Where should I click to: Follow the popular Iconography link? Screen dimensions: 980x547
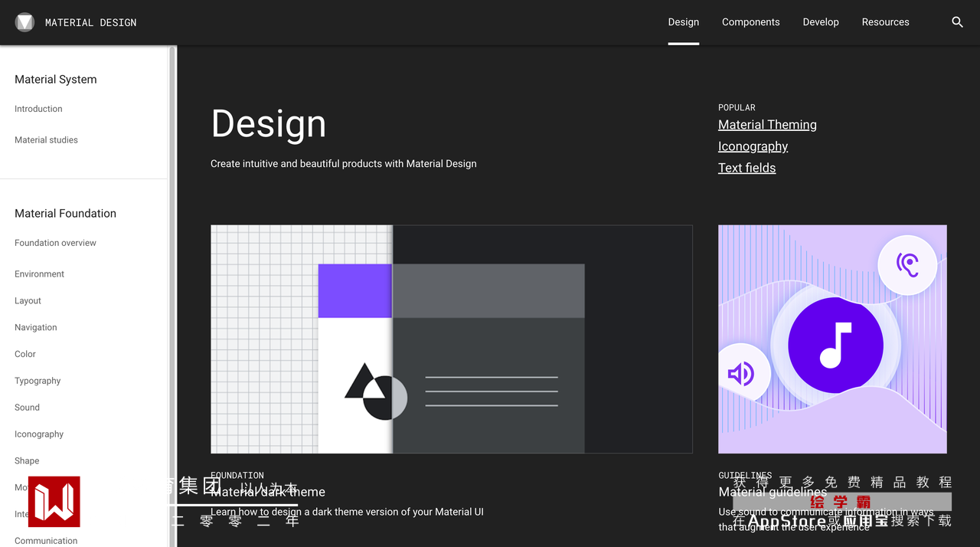click(753, 146)
